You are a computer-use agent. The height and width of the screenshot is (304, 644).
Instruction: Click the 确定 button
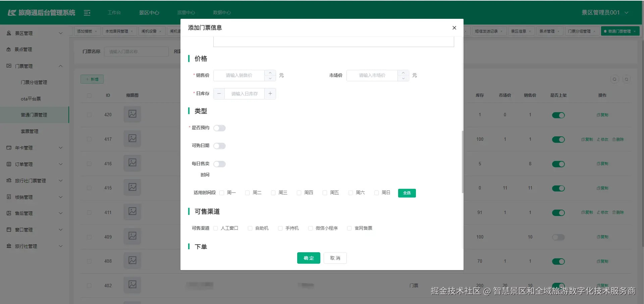[x=309, y=258]
